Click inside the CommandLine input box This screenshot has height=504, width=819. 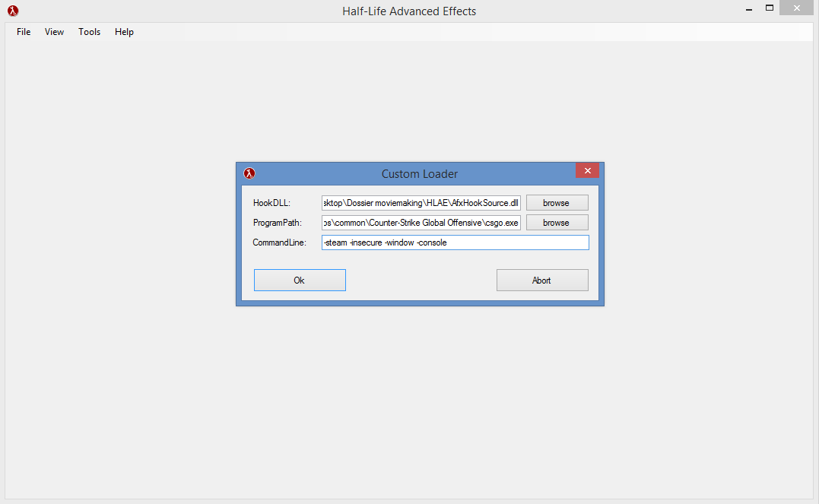click(x=455, y=242)
